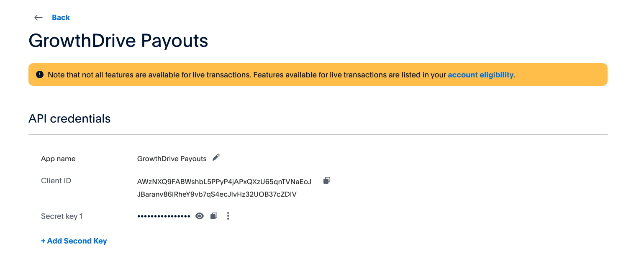644x259 pixels.
Task: Click the Client ID field label
Action: click(56, 181)
